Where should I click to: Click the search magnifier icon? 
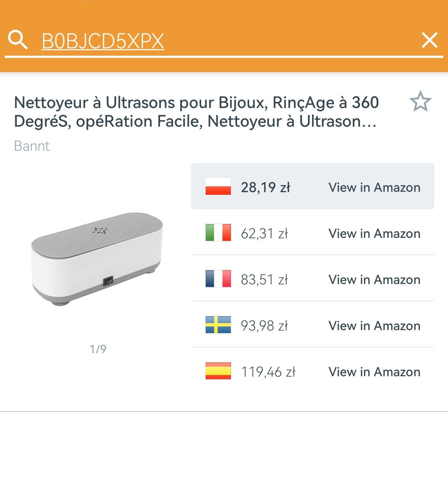(x=18, y=40)
